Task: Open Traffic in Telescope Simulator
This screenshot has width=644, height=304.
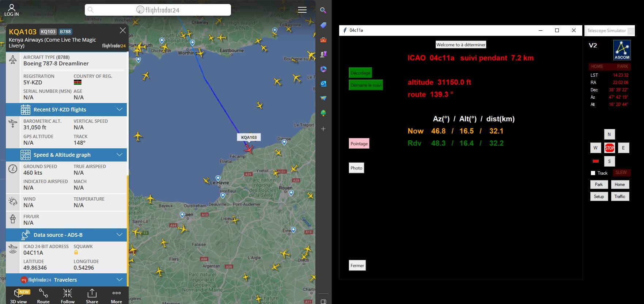Action: pos(620,197)
